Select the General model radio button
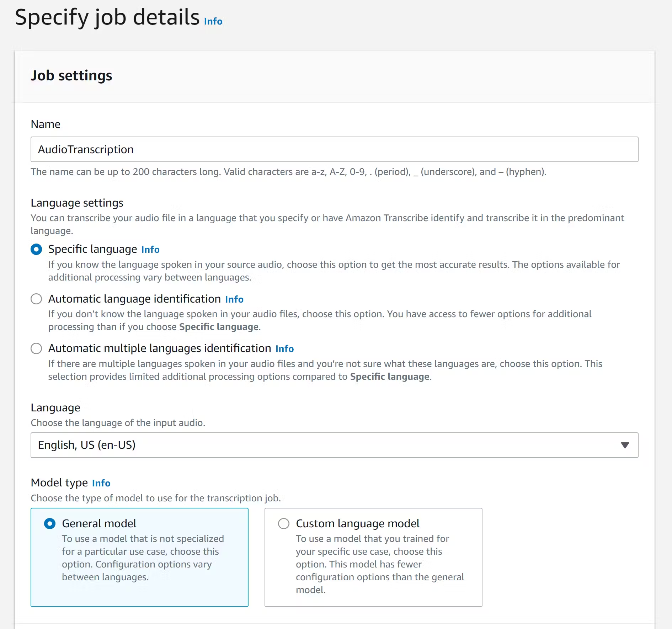672x629 pixels. [x=50, y=523]
